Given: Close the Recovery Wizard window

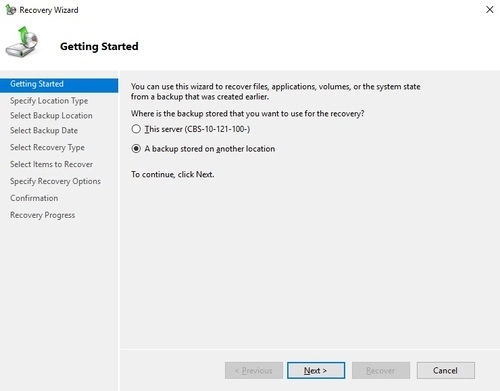Looking at the screenshot, I should click(489, 9).
